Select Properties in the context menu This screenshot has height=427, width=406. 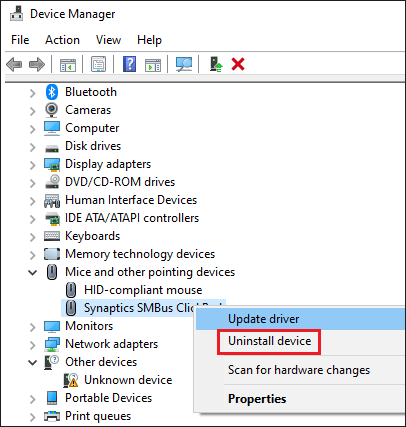(257, 399)
